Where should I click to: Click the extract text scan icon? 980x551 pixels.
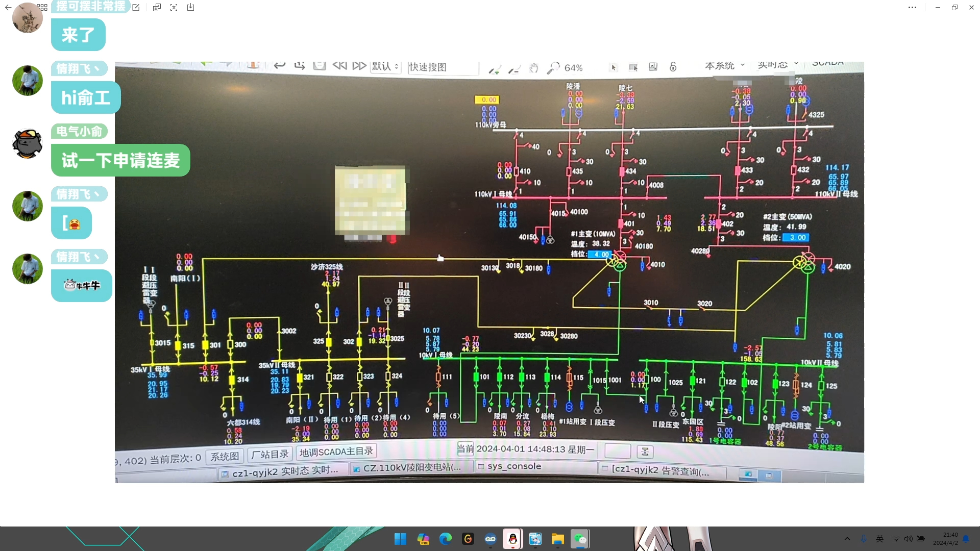click(174, 8)
